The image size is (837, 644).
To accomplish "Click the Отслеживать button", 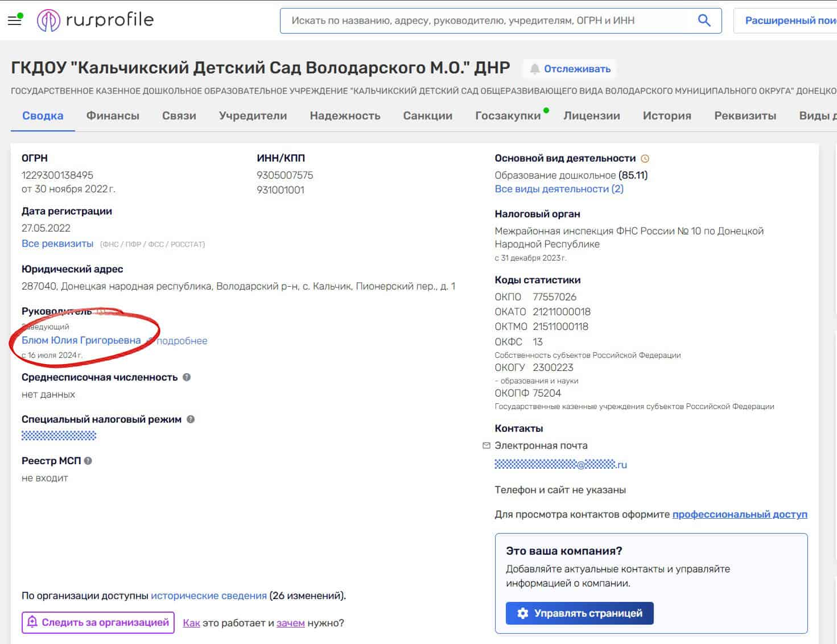I will click(570, 69).
